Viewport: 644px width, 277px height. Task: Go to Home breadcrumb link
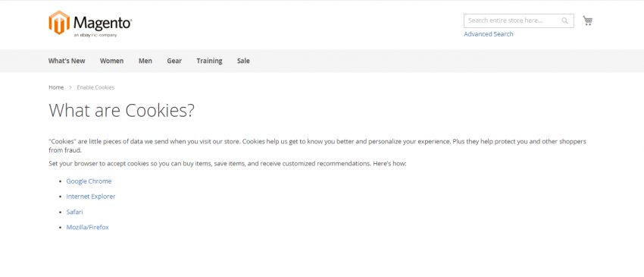point(56,87)
